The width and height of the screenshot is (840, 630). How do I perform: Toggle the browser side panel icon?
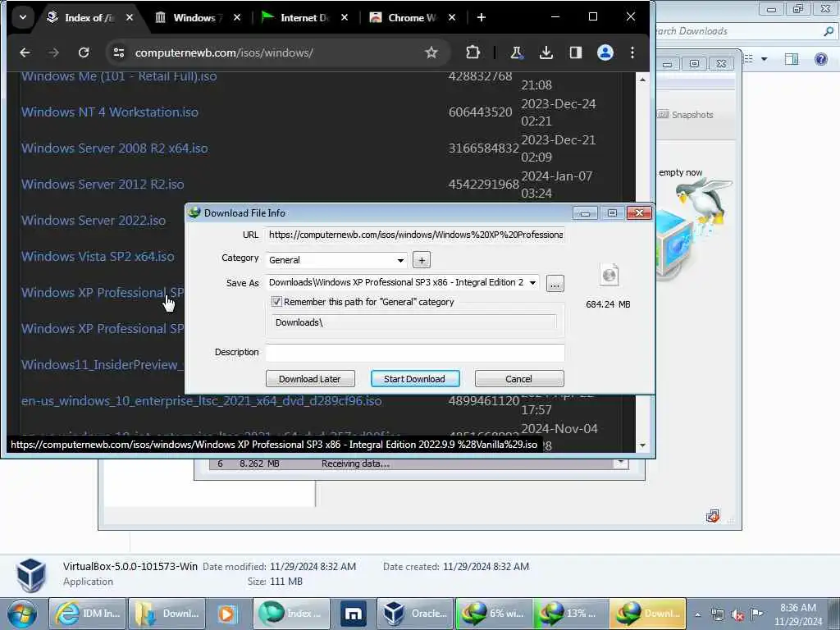click(575, 52)
